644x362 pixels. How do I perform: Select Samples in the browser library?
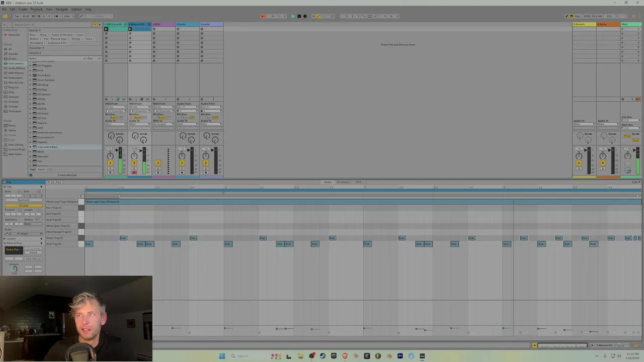tap(13, 97)
